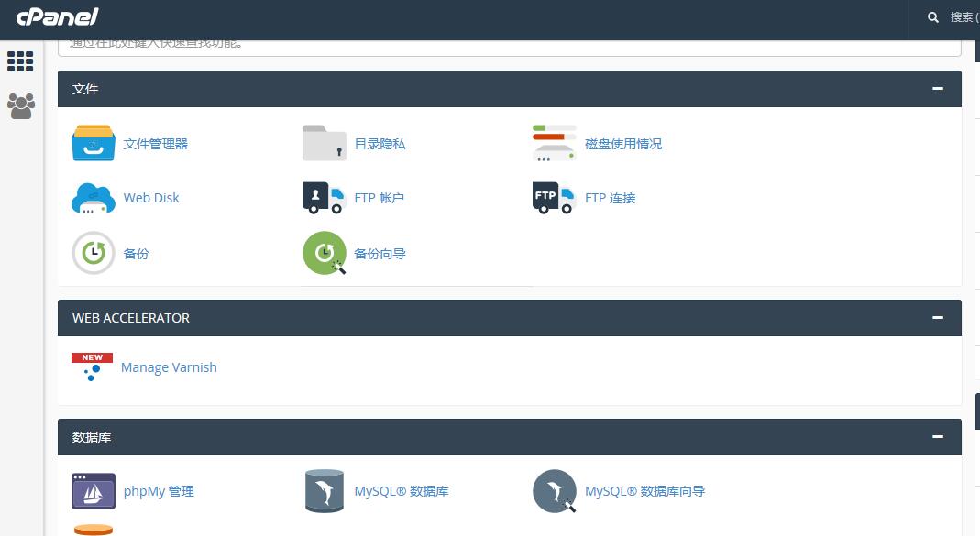Viewport: 980px width, 536px height.
Task: Click the cPanel logo
Action: [57, 17]
